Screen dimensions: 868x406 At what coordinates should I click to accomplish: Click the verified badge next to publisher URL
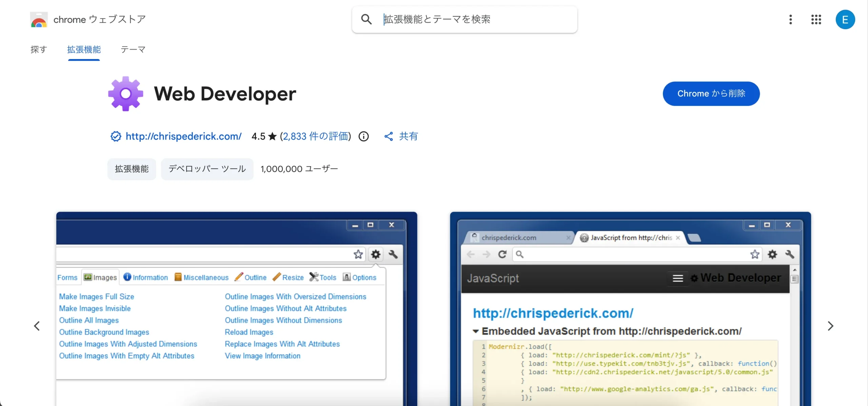point(116,136)
